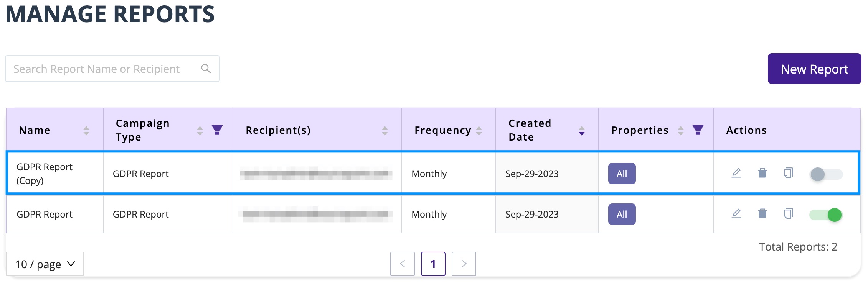The width and height of the screenshot is (868, 282).
Task: Click the next page arrow
Action: (464, 264)
